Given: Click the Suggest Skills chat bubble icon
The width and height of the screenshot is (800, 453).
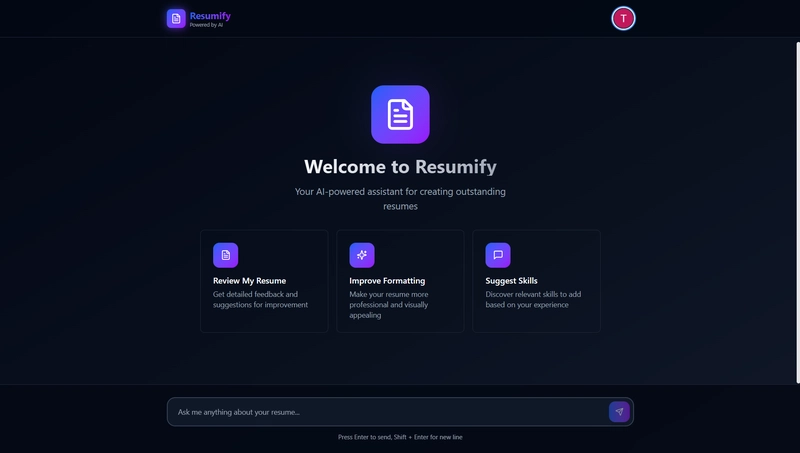Looking at the screenshot, I should pos(498,255).
